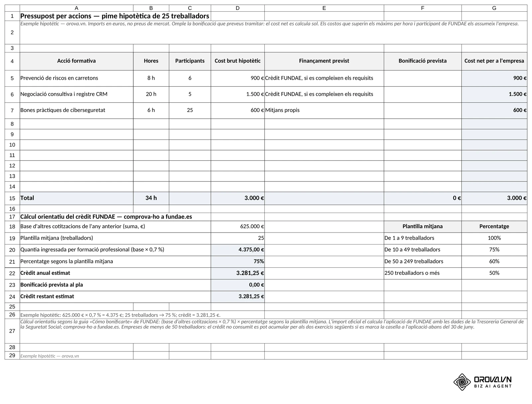
Task: Click the title "Pressupost per accions" cell
Action: (115, 16)
